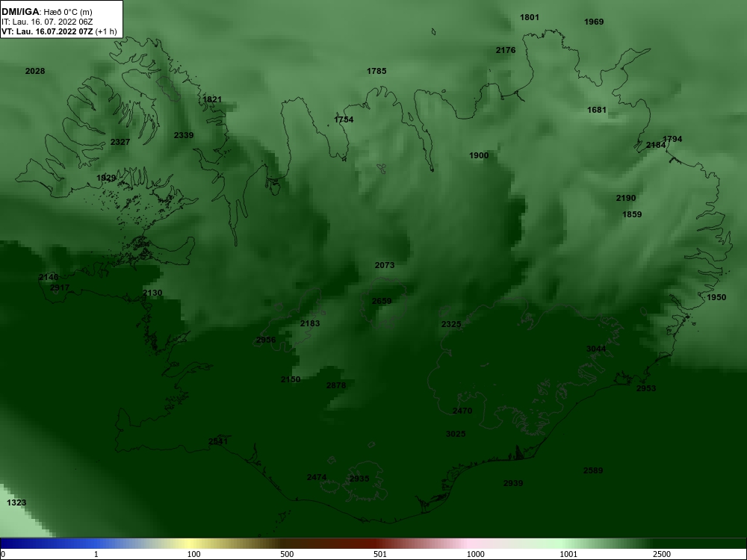Click the 1900 height value

point(479,155)
